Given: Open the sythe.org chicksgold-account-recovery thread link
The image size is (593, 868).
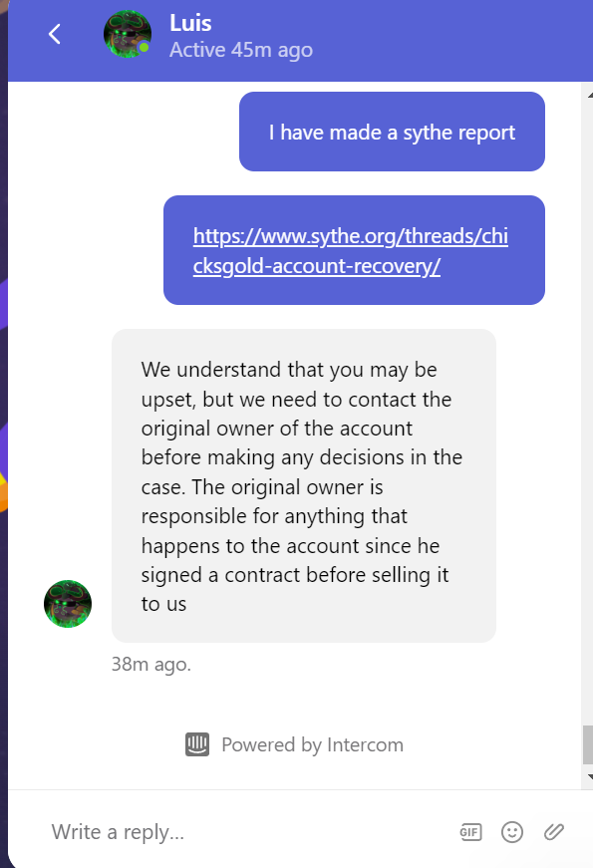Looking at the screenshot, I should [x=351, y=251].
